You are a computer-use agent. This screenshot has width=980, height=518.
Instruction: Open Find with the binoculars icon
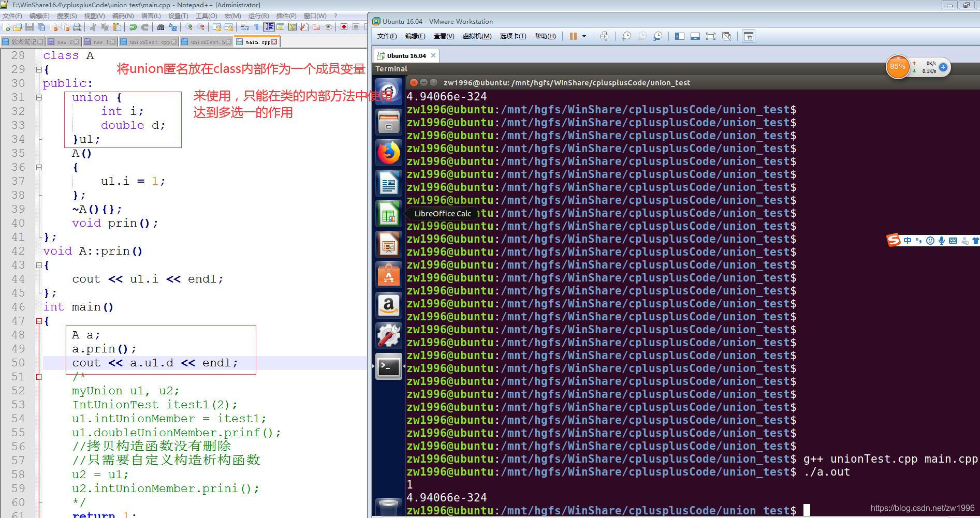[x=160, y=27]
